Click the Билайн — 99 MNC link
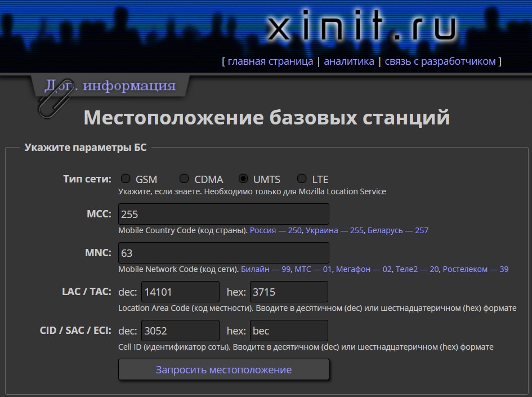 tap(266, 269)
